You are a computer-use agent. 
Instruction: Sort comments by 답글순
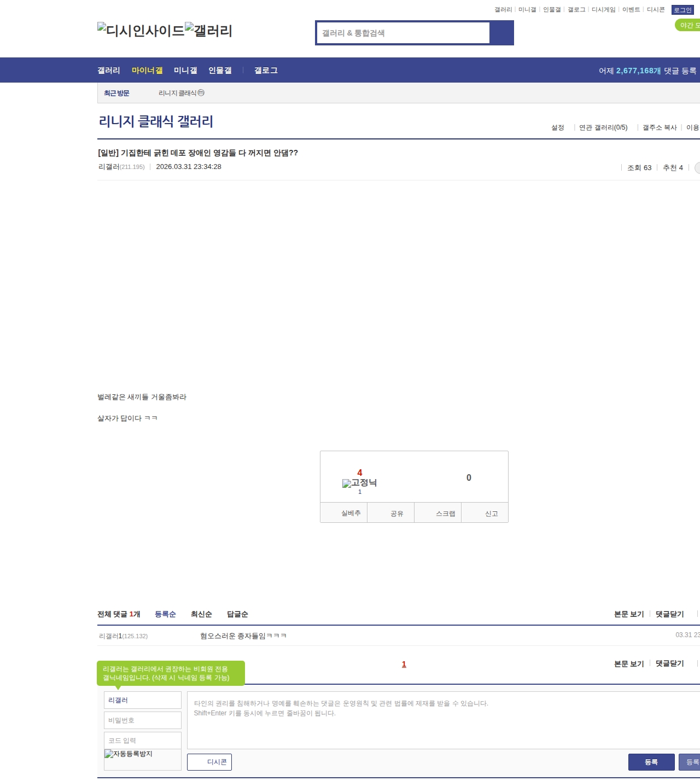pyautogui.click(x=237, y=614)
